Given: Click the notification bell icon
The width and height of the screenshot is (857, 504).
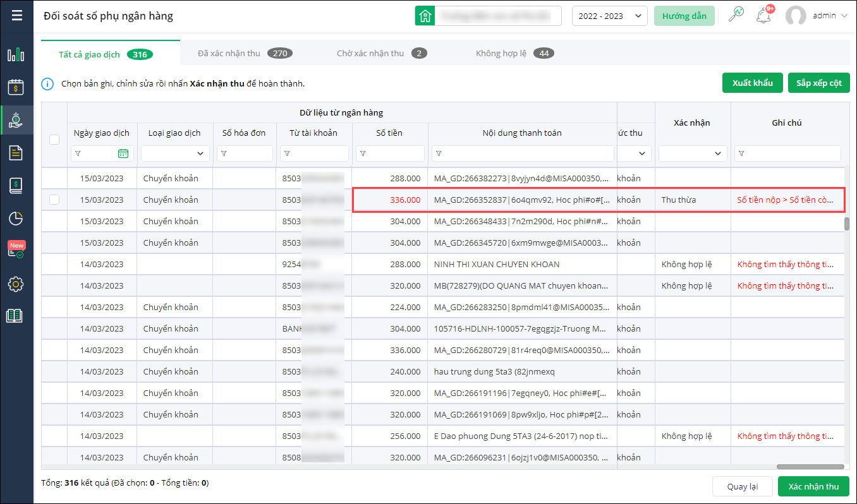Looking at the screenshot, I should click(763, 16).
